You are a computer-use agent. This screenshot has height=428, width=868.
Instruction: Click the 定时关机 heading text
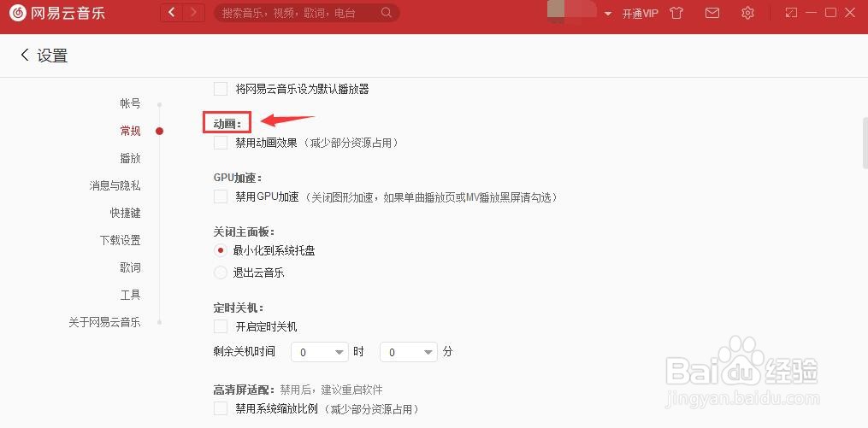(239, 308)
